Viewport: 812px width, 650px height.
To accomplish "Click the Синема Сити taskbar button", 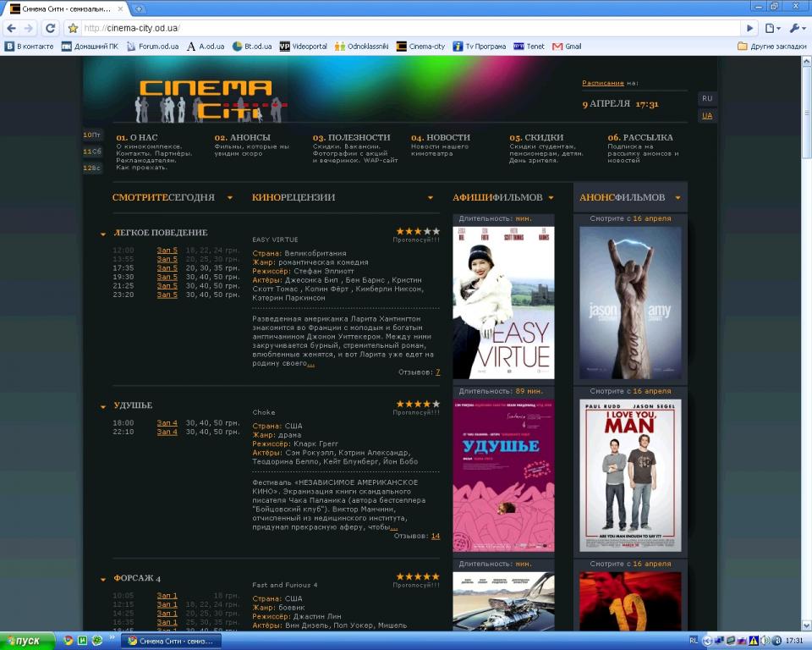I will click(x=171, y=642).
